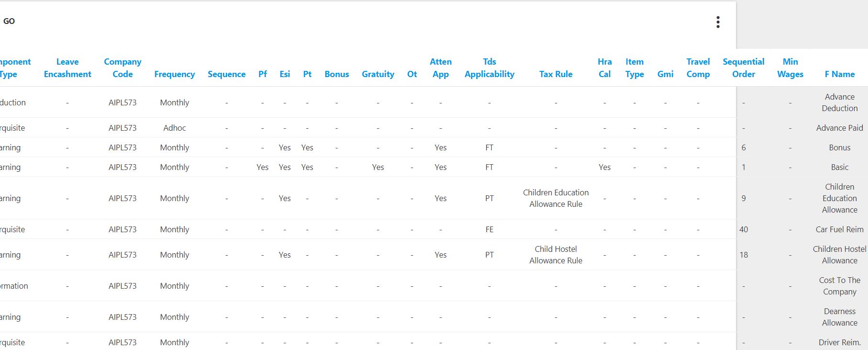The image size is (868, 350).
Task: Click the Bonus entry in F Name column
Action: pyautogui.click(x=840, y=147)
